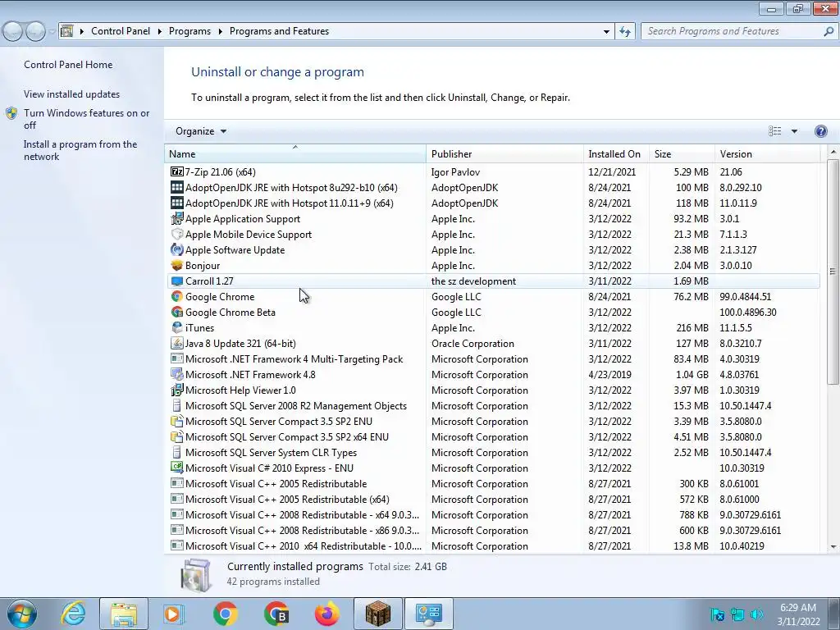Open Control Panel Home link
Image resolution: width=840 pixels, height=630 pixels.
(68, 65)
